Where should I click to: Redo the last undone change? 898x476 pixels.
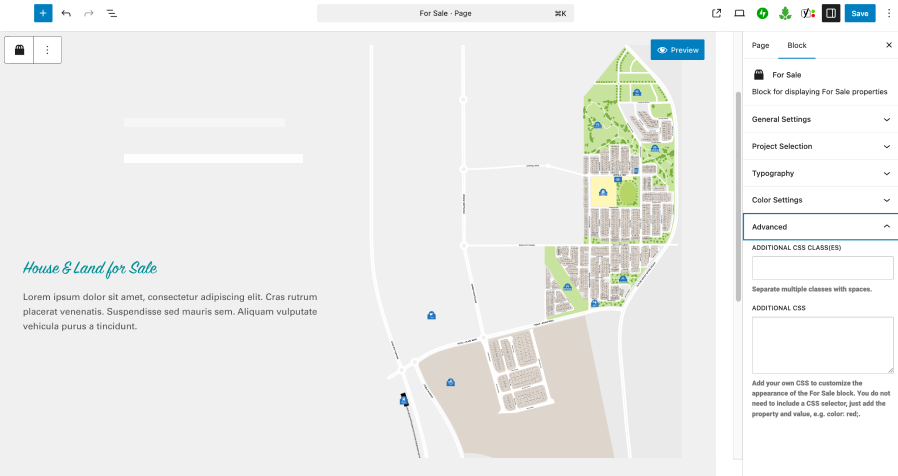point(89,13)
